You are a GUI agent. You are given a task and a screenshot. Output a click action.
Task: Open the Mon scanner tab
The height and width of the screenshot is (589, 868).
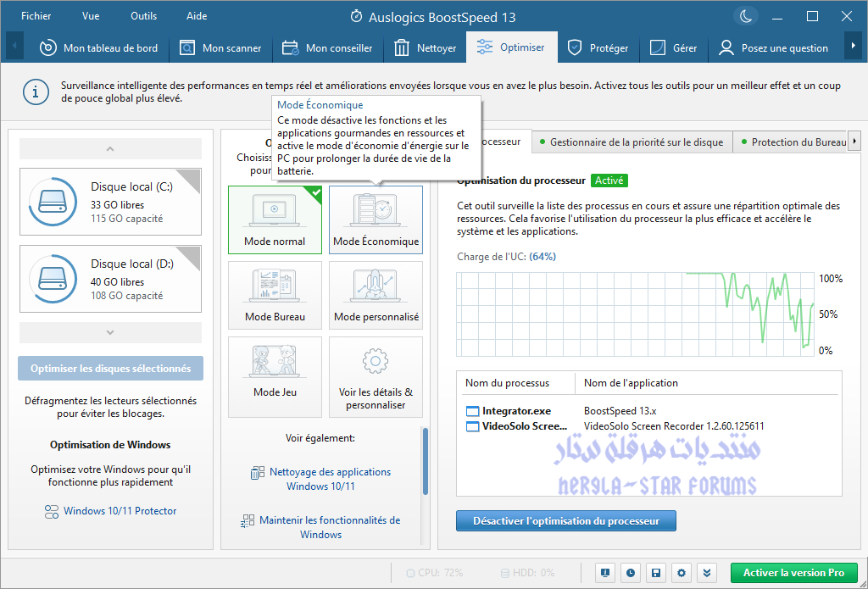[220, 48]
